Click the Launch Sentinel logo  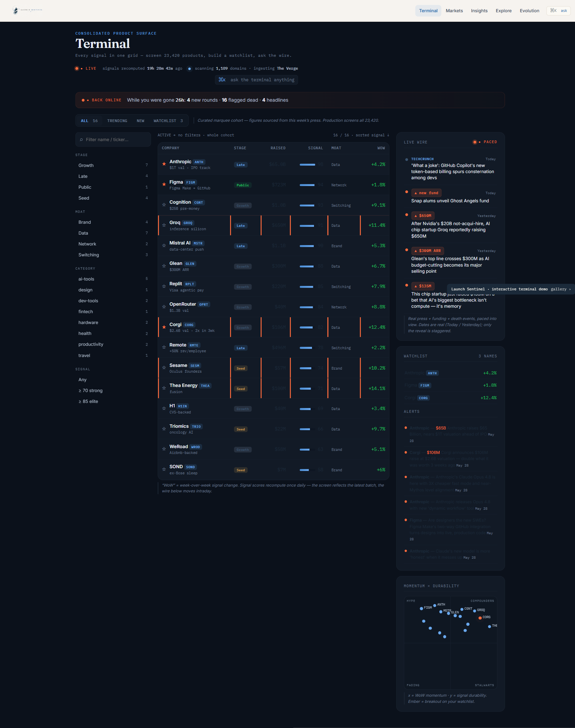(x=28, y=10)
